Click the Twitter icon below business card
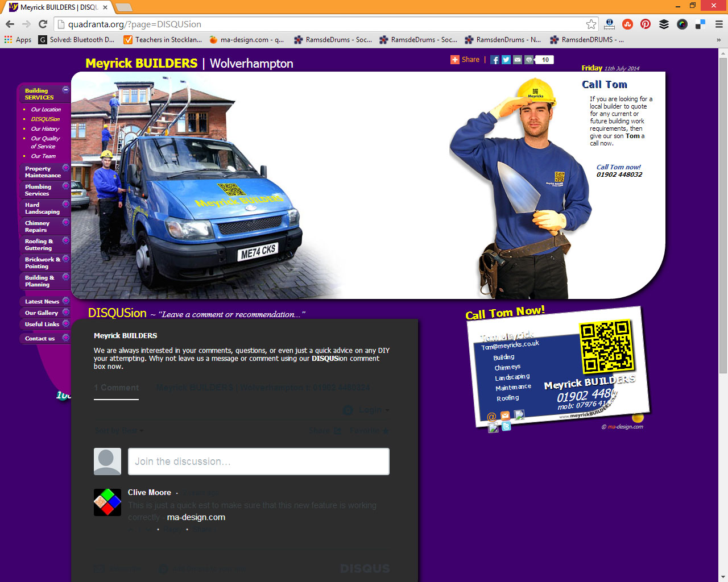 (506, 426)
